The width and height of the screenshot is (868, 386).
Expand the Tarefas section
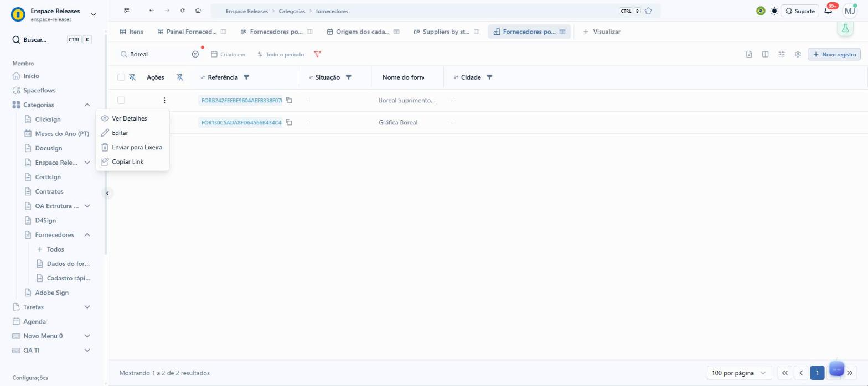pos(87,307)
